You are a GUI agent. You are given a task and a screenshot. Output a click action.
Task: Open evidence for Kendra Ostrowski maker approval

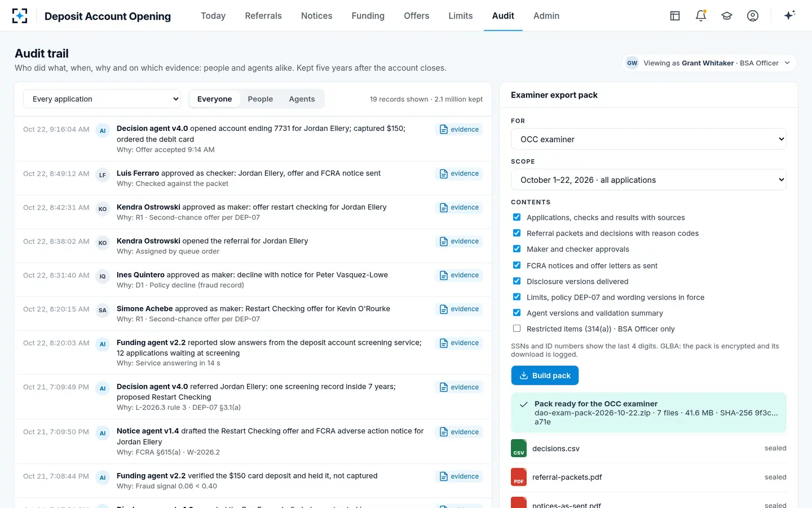pos(459,208)
